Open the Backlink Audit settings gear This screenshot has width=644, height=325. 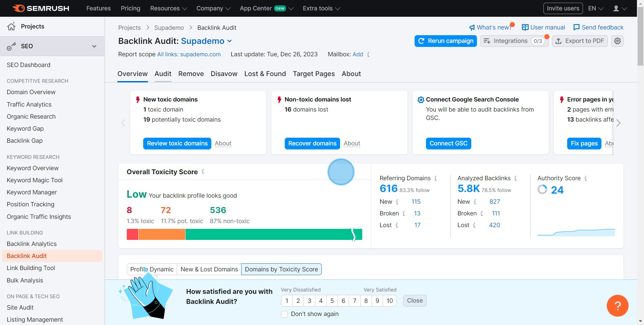pos(618,41)
